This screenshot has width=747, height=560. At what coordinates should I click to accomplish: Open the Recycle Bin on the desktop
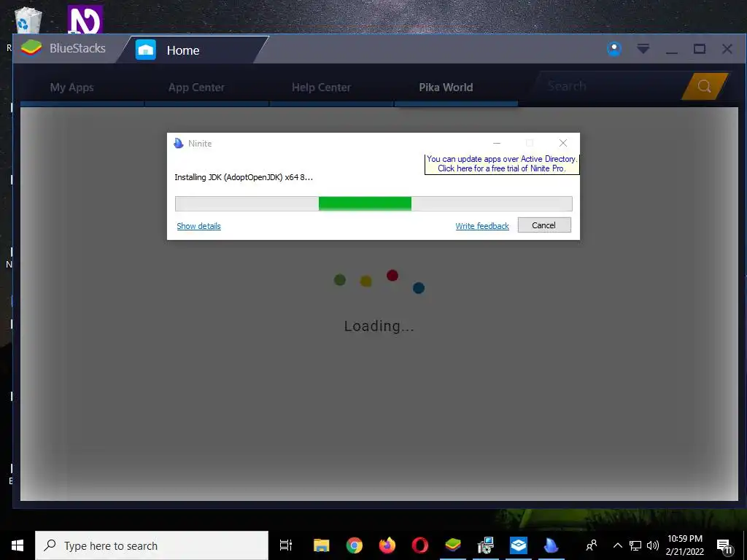(x=28, y=20)
